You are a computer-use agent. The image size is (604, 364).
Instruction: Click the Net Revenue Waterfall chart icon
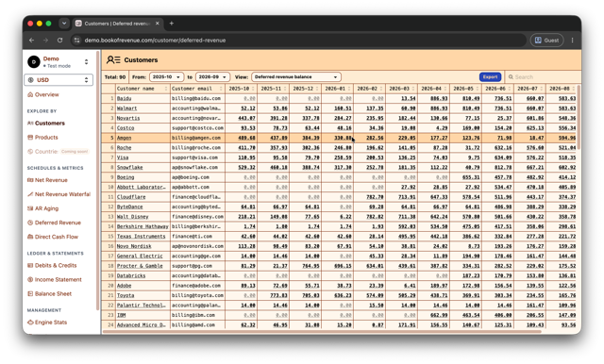pyautogui.click(x=30, y=194)
